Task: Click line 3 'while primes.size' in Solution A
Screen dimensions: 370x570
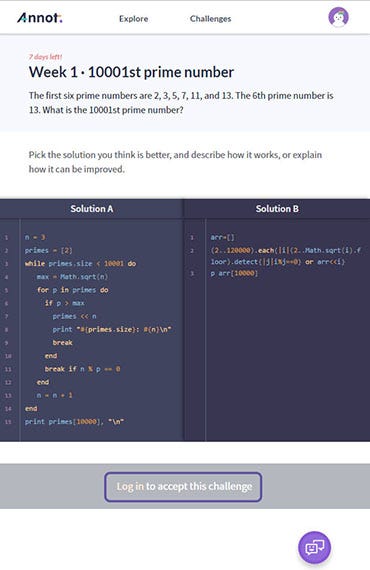Action: pyautogui.click(x=80, y=264)
